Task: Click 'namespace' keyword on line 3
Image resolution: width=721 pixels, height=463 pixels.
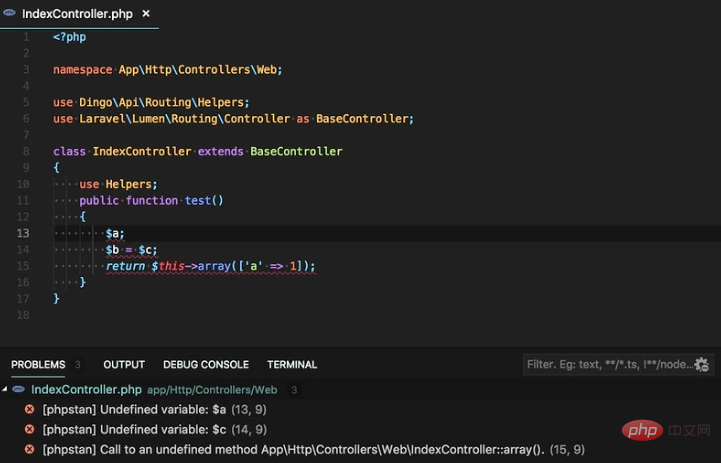Action: coord(83,69)
